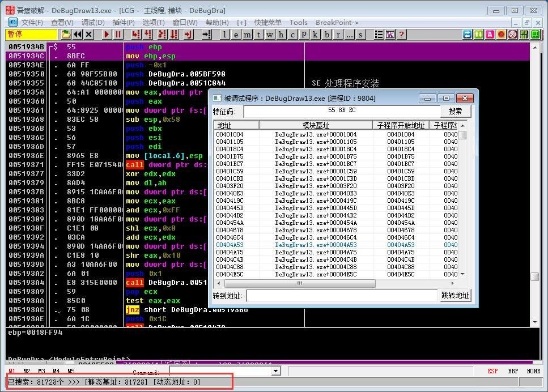Click the close program X toolbar icon

pos(89,34)
